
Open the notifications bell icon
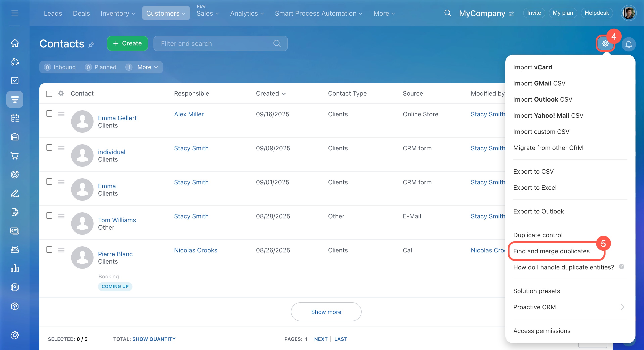pyautogui.click(x=628, y=44)
